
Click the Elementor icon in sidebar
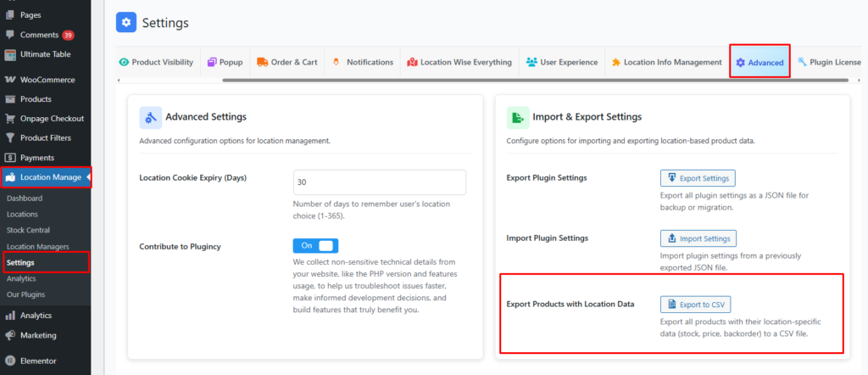coord(10,359)
